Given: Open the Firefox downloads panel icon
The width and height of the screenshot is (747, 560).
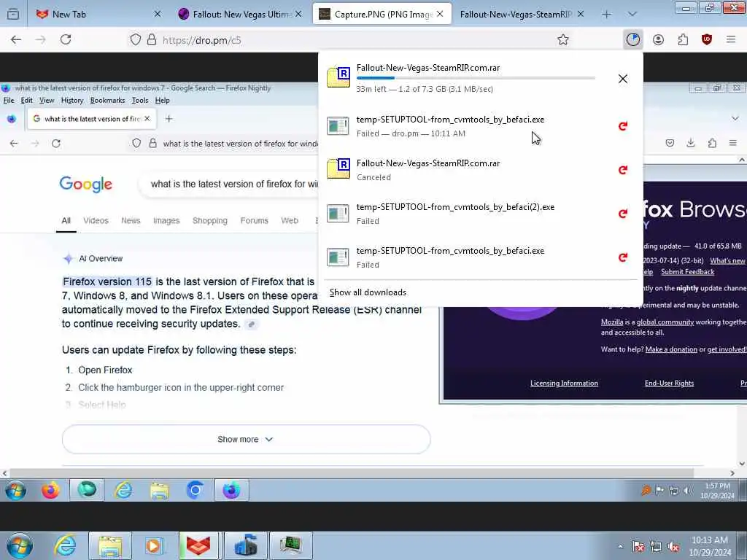Looking at the screenshot, I should click(x=632, y=39).
